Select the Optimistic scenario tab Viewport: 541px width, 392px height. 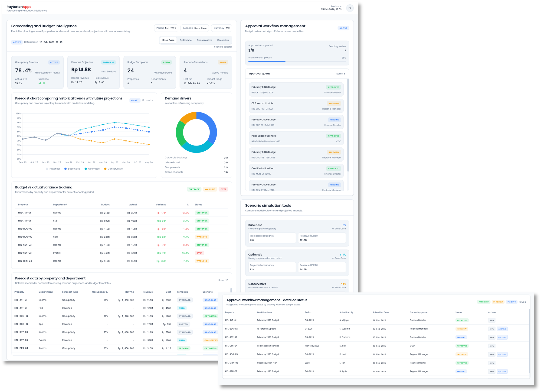click(x=186, y=40)
